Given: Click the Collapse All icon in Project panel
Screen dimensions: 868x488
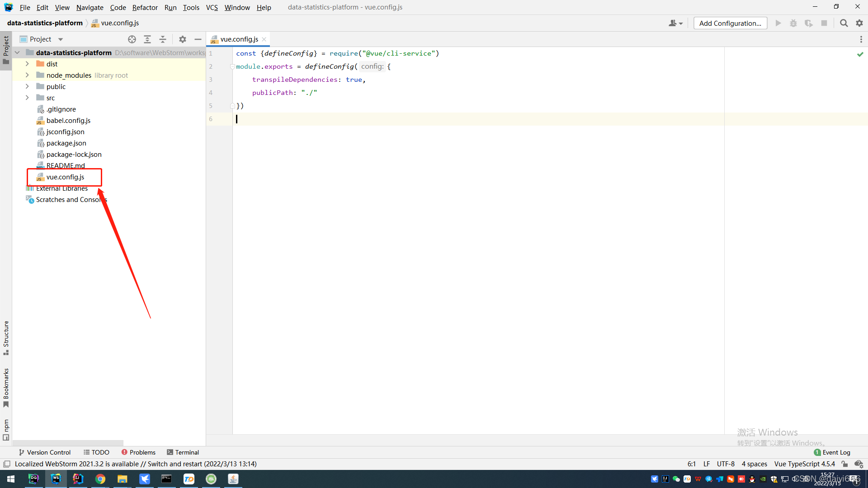Looking at the screenshot, I should [163, 39].
